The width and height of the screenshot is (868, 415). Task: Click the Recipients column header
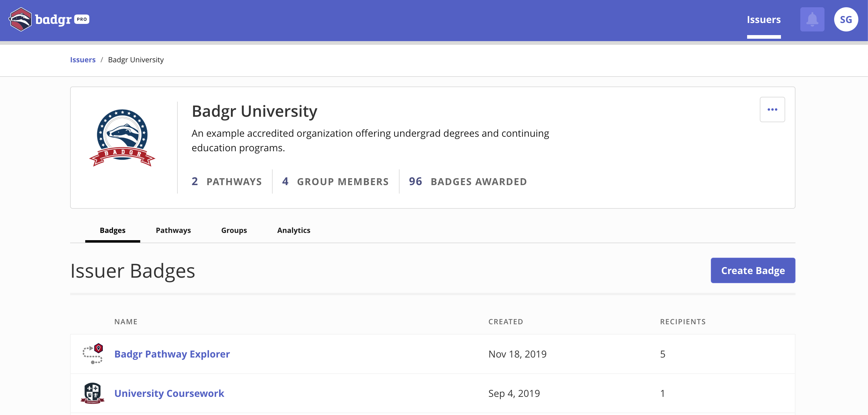(x=682, y=322)
